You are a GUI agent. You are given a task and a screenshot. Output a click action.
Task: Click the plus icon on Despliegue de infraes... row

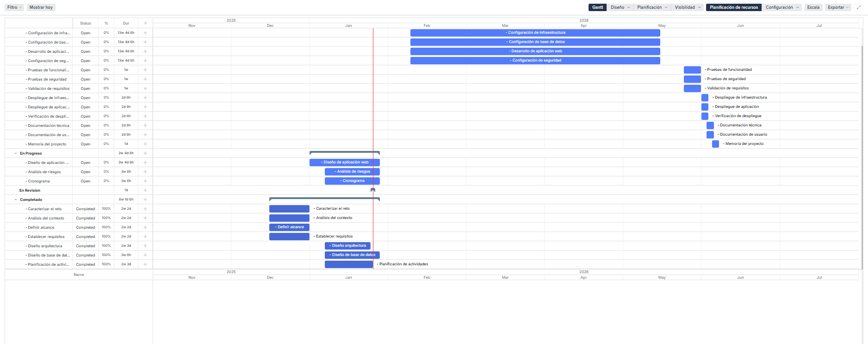point(145,98)
